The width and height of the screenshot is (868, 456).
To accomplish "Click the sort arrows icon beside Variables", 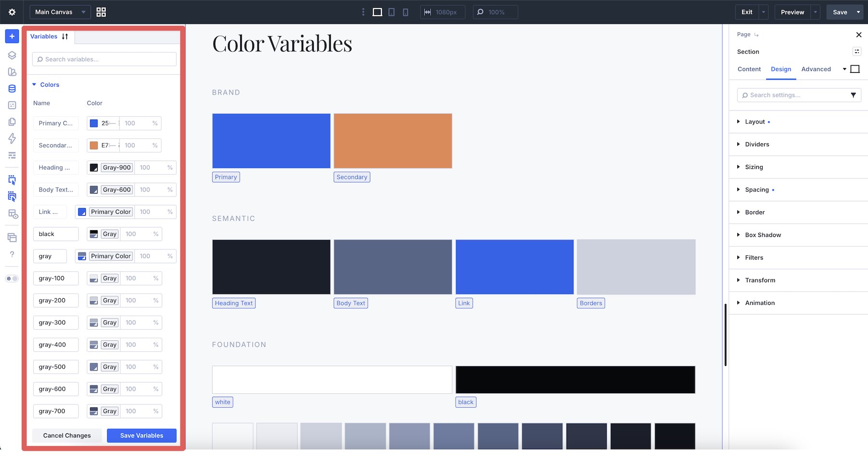I will click(x=65, y=36).
